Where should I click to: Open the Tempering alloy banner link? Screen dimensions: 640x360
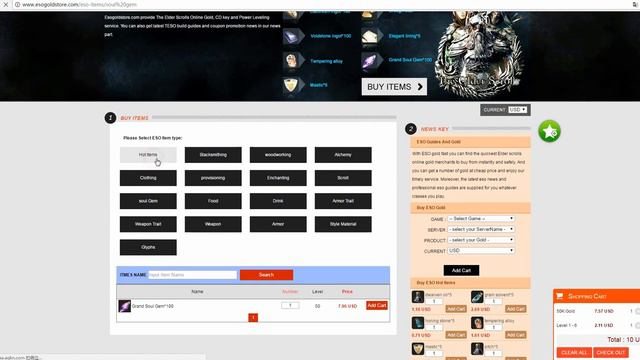click(327, 61)
